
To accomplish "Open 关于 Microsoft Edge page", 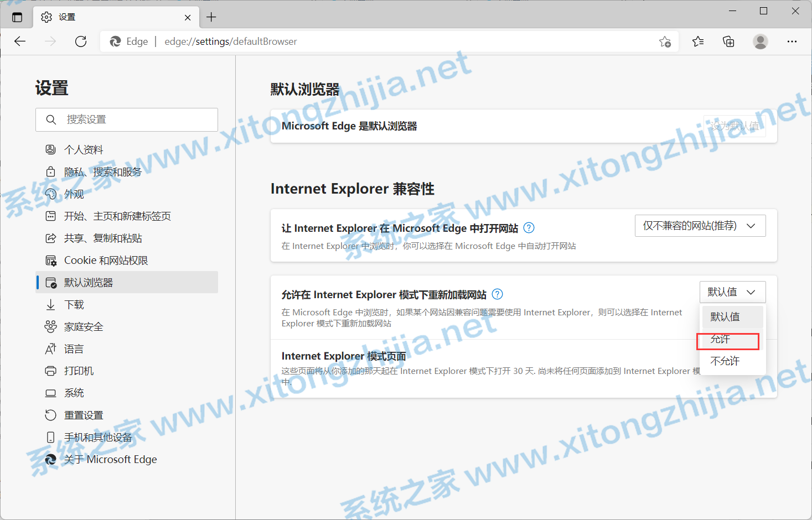I will coord(111,459).
